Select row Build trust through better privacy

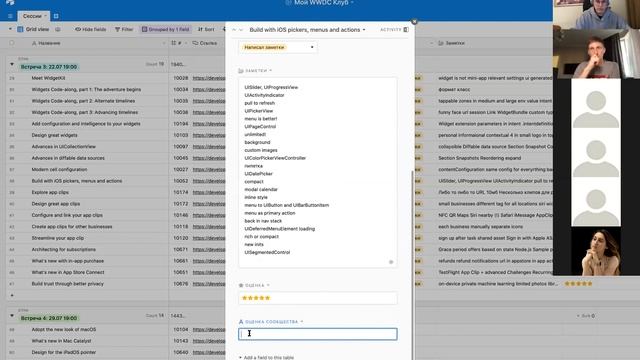[x=67, y=284]
